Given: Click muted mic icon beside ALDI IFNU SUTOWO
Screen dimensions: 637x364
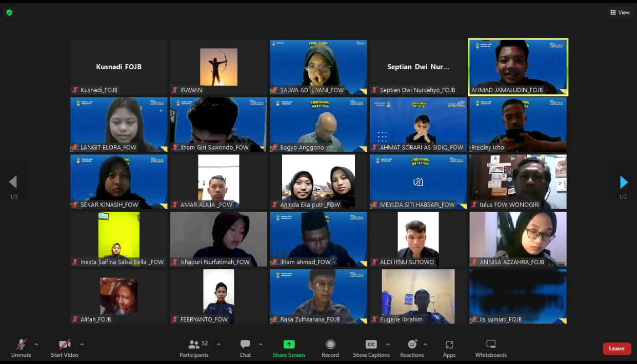Looking at the screenshot, I should (x=374, y=262).
